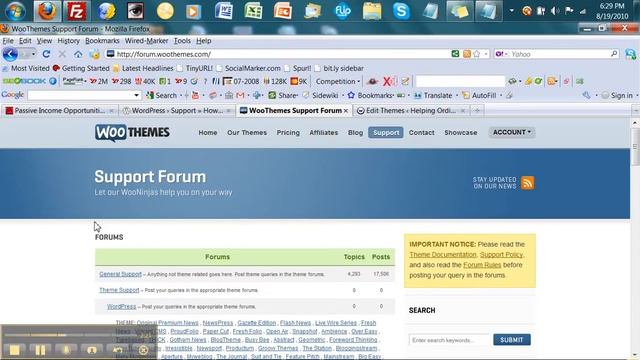Viewport: 640px width, 360px height.
Task: Toggle the webcam button in the recording overlay
Action: pos(92,350)
